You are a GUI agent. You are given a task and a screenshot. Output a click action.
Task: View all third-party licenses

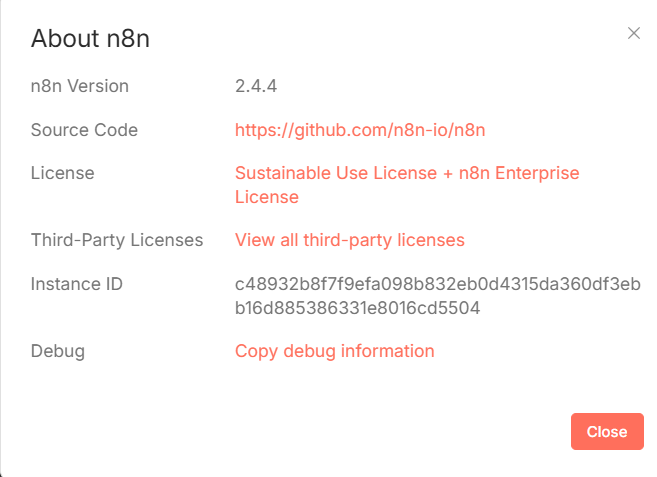349,241
